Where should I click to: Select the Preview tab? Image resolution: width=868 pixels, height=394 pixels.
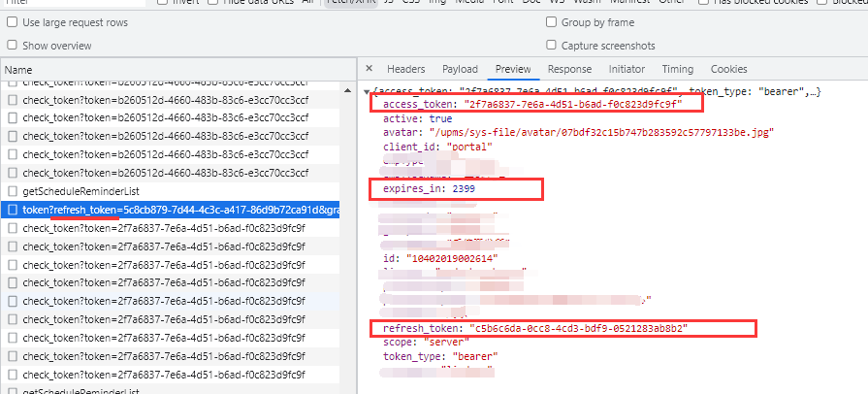click(x=513, y=69)
